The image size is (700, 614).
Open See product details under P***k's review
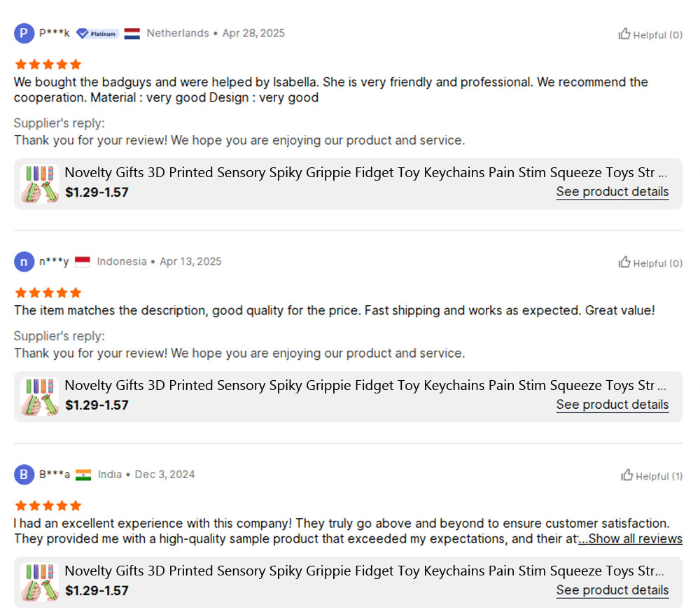612,192
